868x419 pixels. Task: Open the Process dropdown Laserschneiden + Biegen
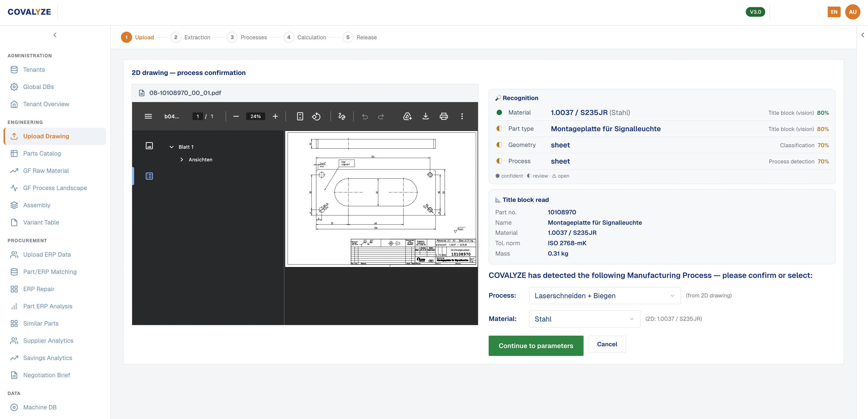[x=605, y=296]
